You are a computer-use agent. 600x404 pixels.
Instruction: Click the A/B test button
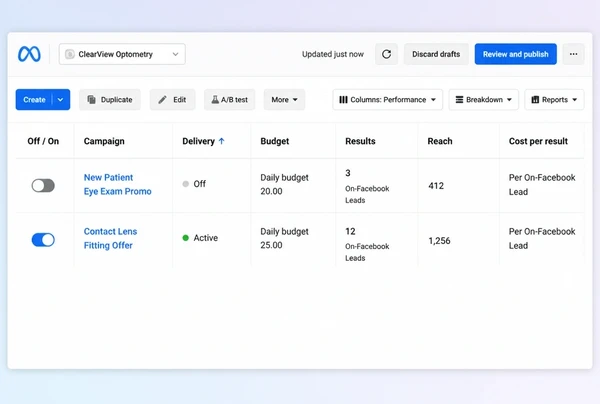click(230, 99)
